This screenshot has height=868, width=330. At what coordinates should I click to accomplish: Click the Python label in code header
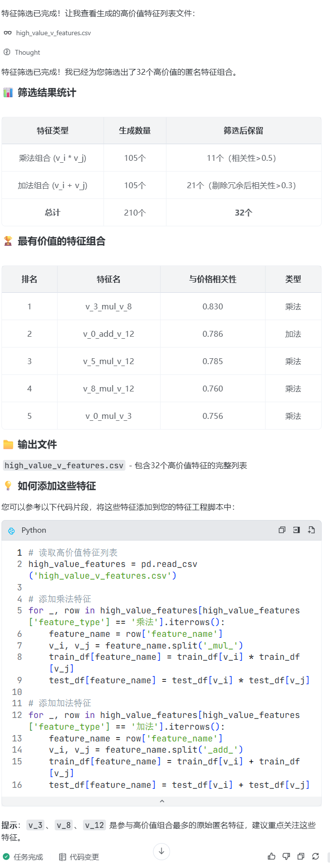(x=34, y=530)
